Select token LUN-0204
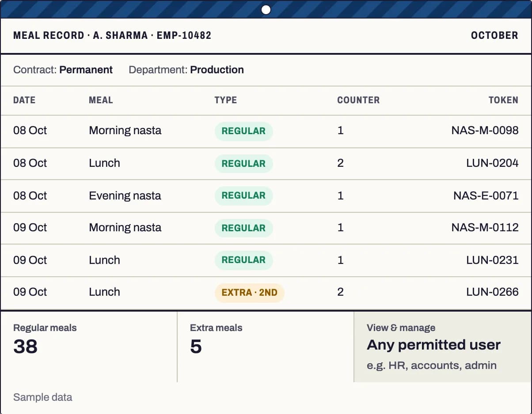This screenshot has height=414, width=532. [x=492, y=163]
